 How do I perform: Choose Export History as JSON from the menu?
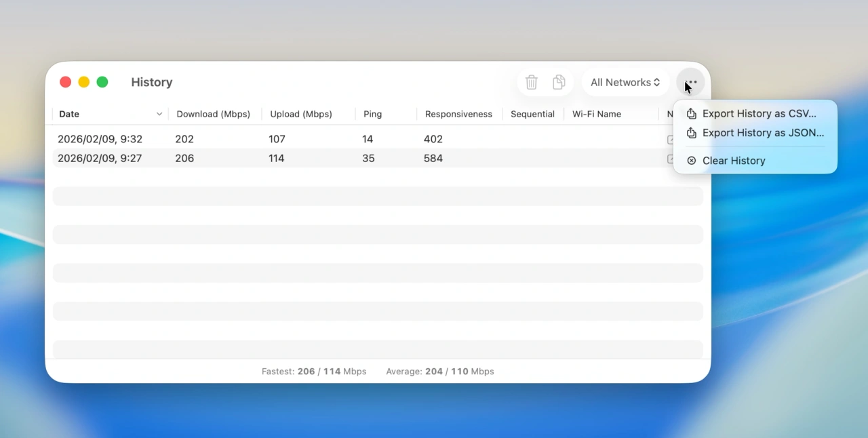[x=763, y=133]
